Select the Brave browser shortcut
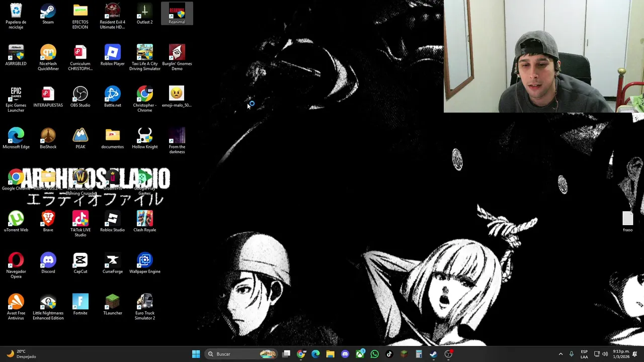644x362 pixels. point(48,222)
